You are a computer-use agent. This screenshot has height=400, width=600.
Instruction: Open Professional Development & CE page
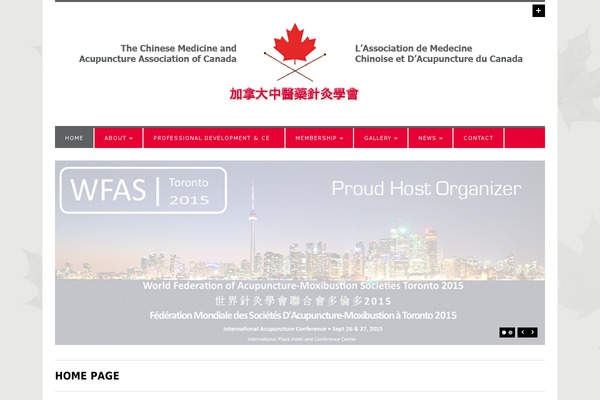[x=212, y=138]
